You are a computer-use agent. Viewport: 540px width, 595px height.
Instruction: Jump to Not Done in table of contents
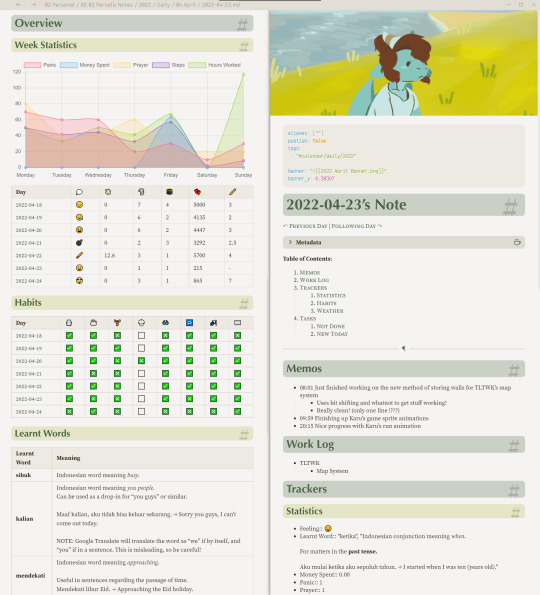coord(331,326)
